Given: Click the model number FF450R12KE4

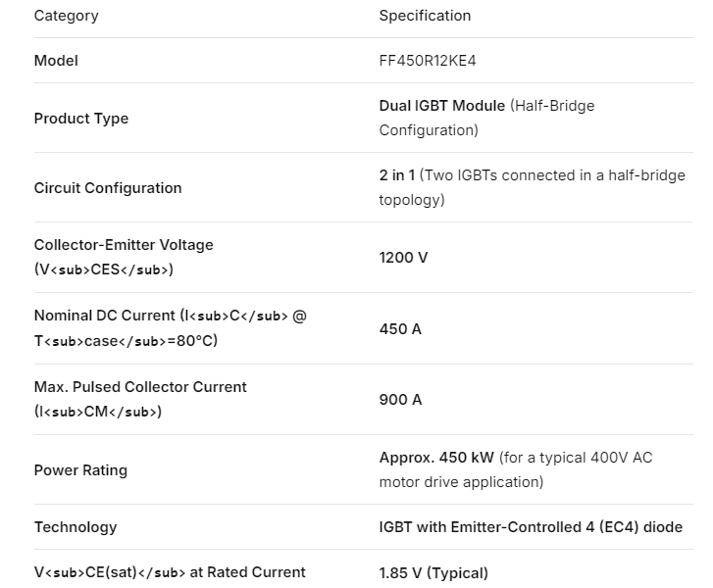Looking at the screenshot, I should pyautogui.click(x=428, y=61).
